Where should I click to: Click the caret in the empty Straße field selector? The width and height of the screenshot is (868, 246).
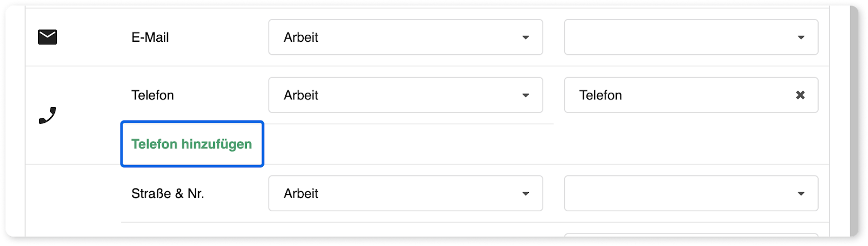pos(801,194)
